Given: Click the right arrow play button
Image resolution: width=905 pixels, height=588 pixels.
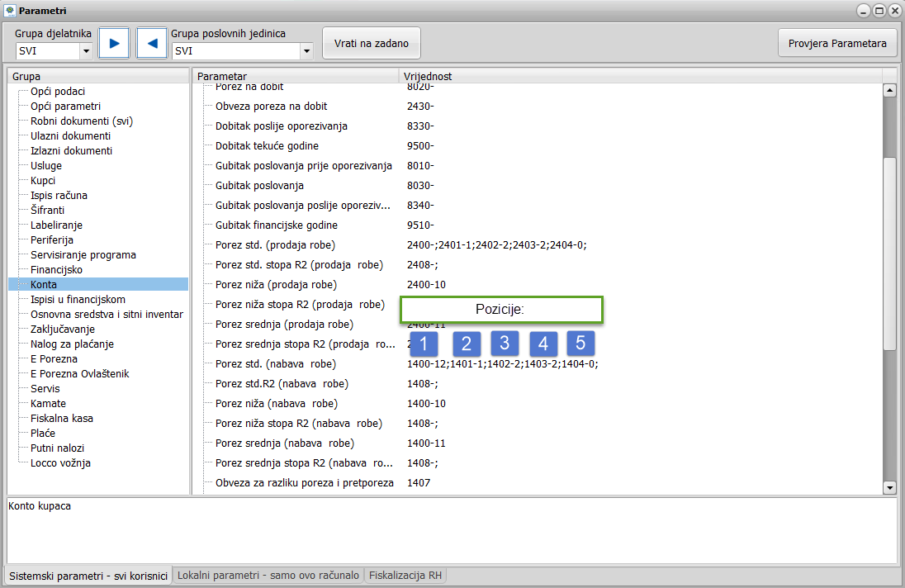Looking at the screenshot, I should [x=114, y=43].
